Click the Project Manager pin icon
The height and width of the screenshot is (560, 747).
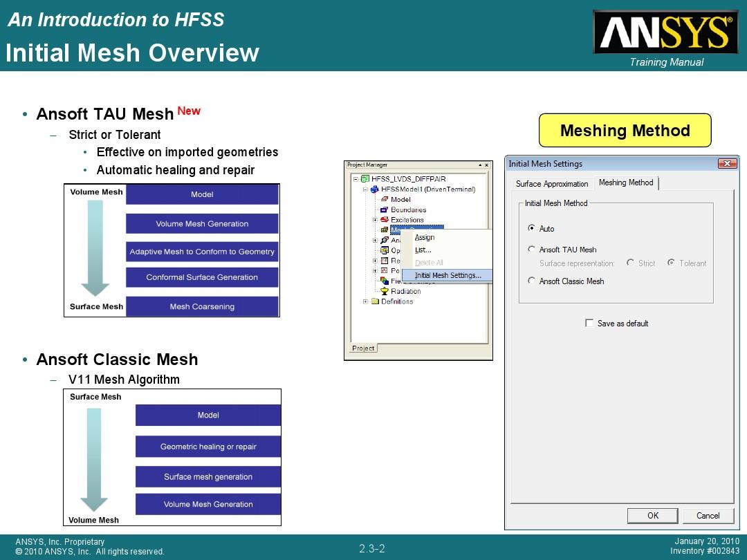click(x=480, y=165)
